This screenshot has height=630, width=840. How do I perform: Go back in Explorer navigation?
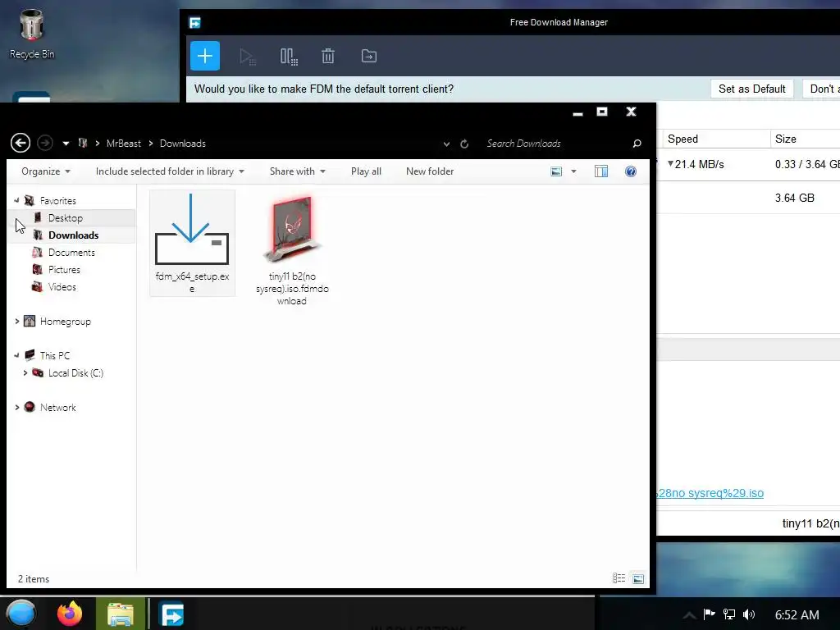21,143
